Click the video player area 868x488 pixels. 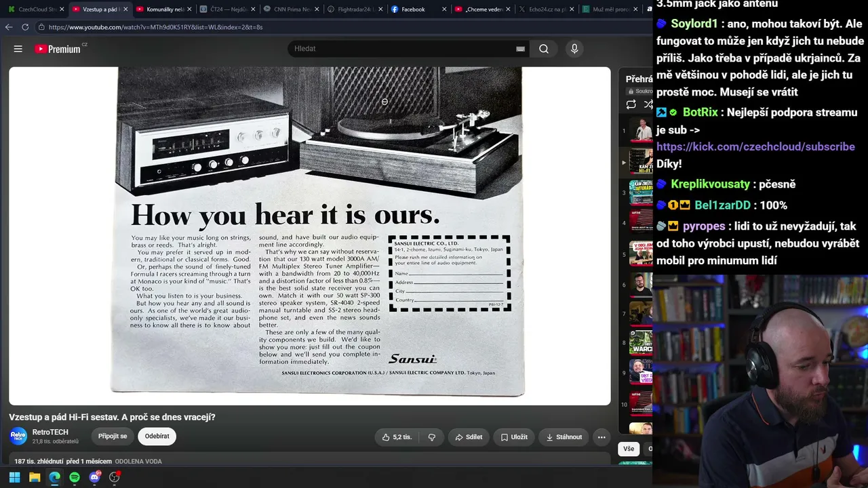pos(310,235)
